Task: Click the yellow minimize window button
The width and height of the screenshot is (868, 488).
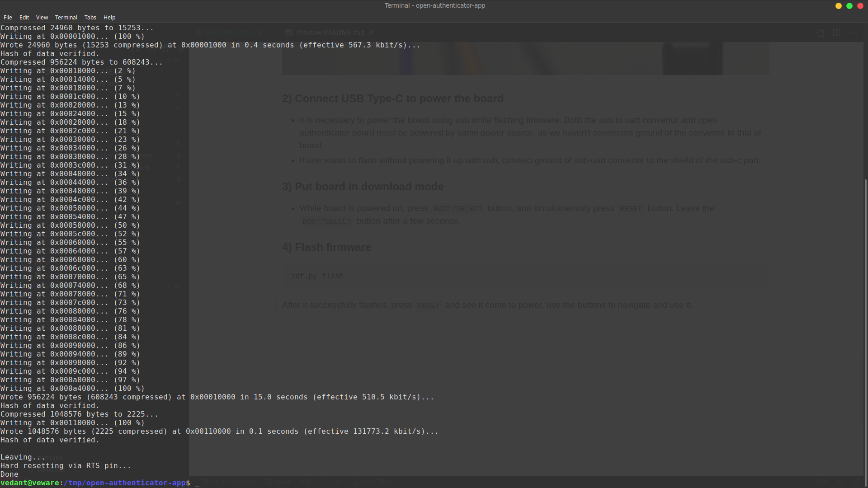Action: pyautogui.click(x=839, y=6)
